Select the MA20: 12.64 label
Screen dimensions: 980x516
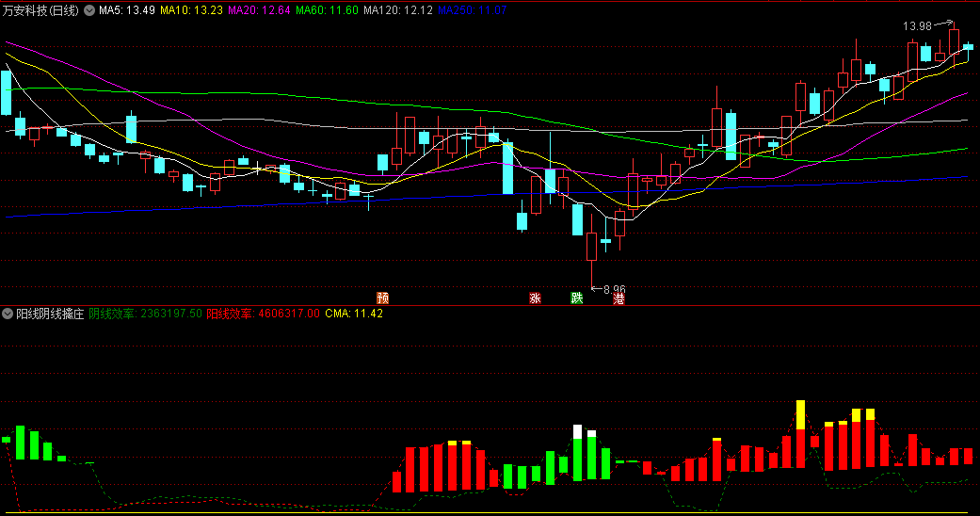click(259, 10)
